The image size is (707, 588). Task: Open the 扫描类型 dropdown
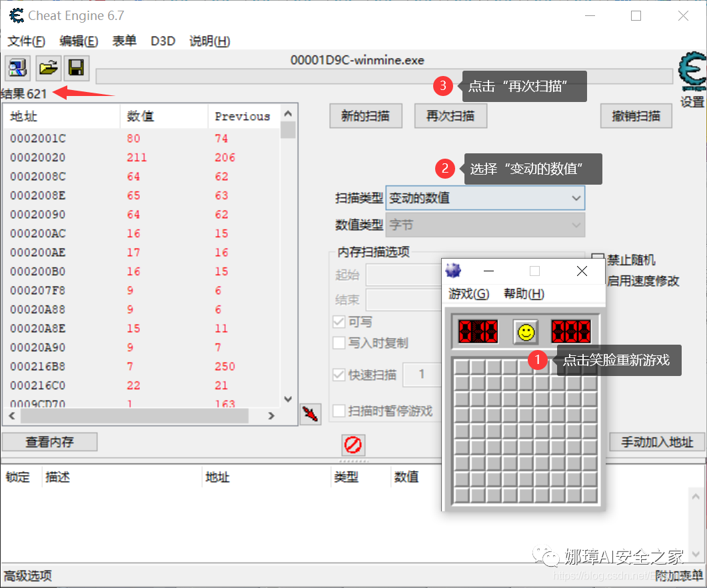click(485, 197)
